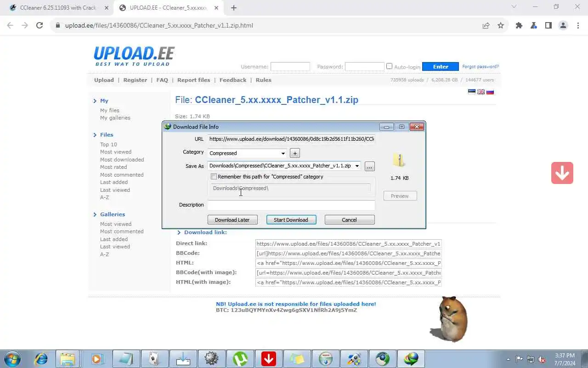Open the Chrome profile avatar
This screenshot has height=368, width=588.
[x=563, y=25]
